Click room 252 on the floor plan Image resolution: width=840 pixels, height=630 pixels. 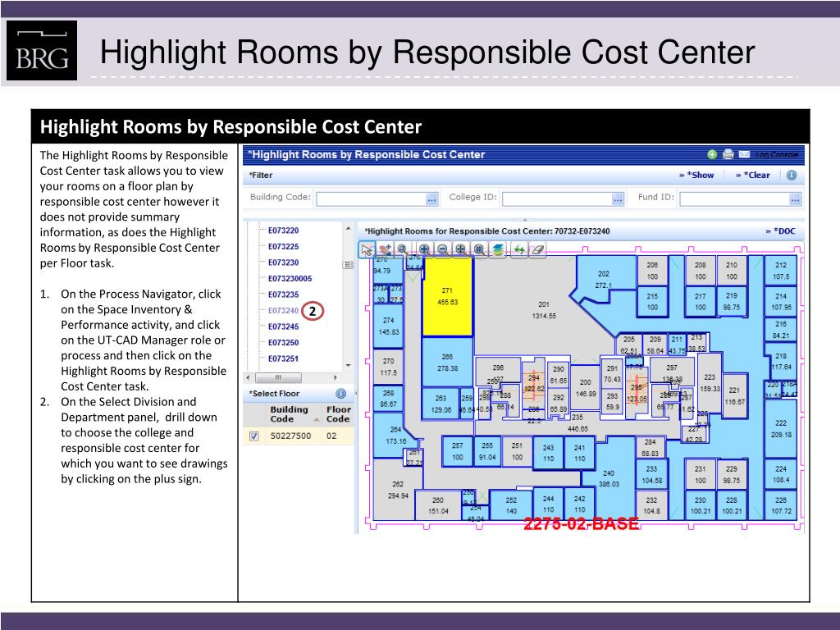tap(512, 505)
